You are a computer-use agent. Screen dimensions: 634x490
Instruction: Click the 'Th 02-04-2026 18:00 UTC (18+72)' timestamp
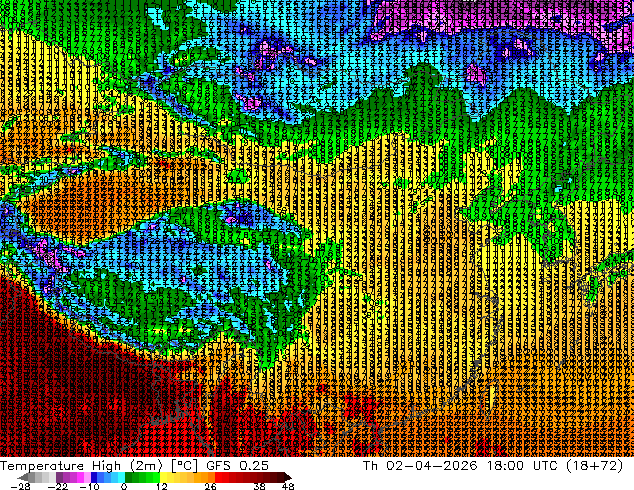[x=493, y=466]
